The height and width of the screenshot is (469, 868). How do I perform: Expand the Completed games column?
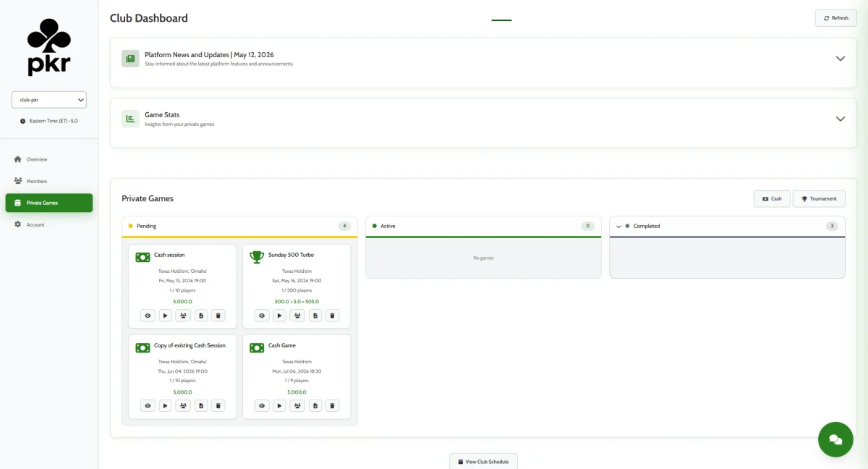click(x=618, y=227)
